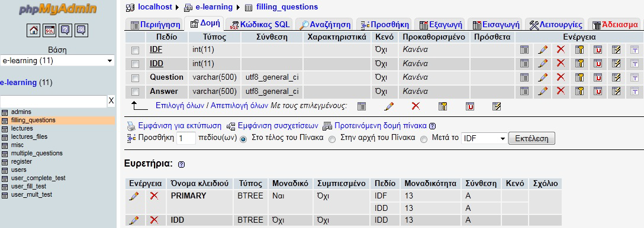Click the number of fields input box

[186, 139]
